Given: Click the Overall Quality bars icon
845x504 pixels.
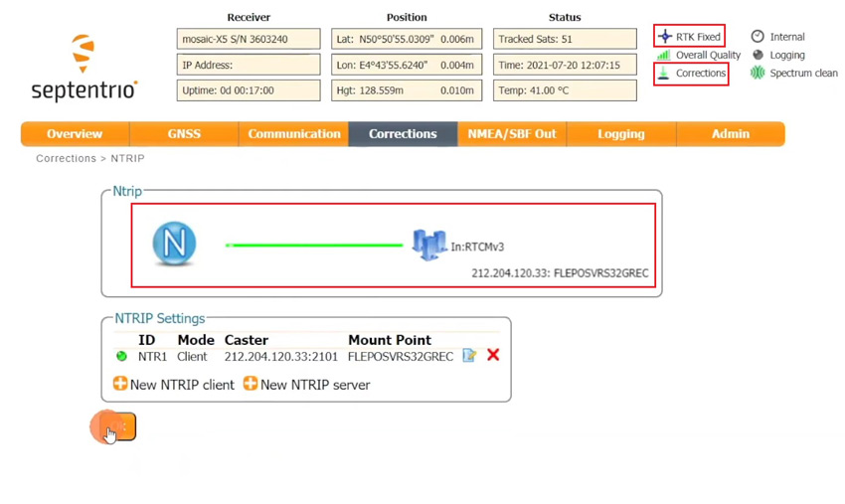Looking at the screenshot, I should [663, 56].
